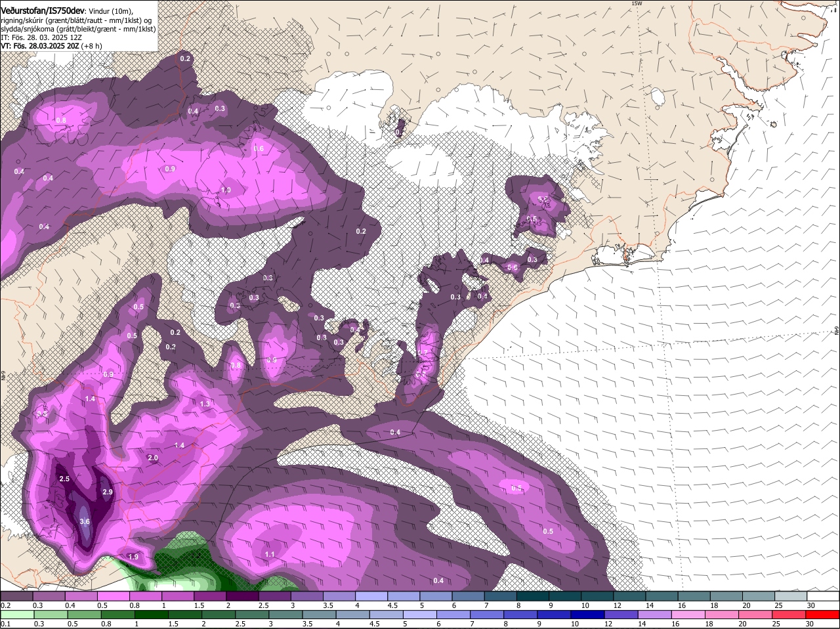Click the Veðurstofan/IS750dev title text
Viewport: 840px width, 629px height.
pyautogui.click(x=43, y=10)
